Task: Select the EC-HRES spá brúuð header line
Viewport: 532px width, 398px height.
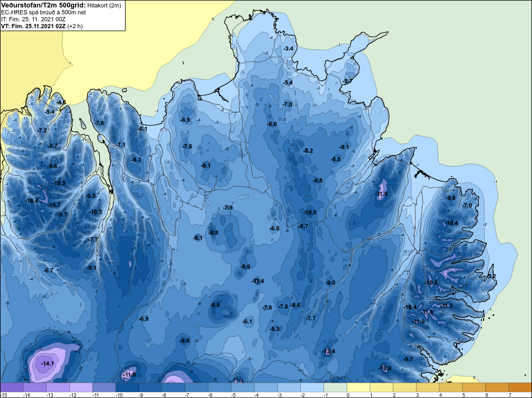Action: click(44, 12)
